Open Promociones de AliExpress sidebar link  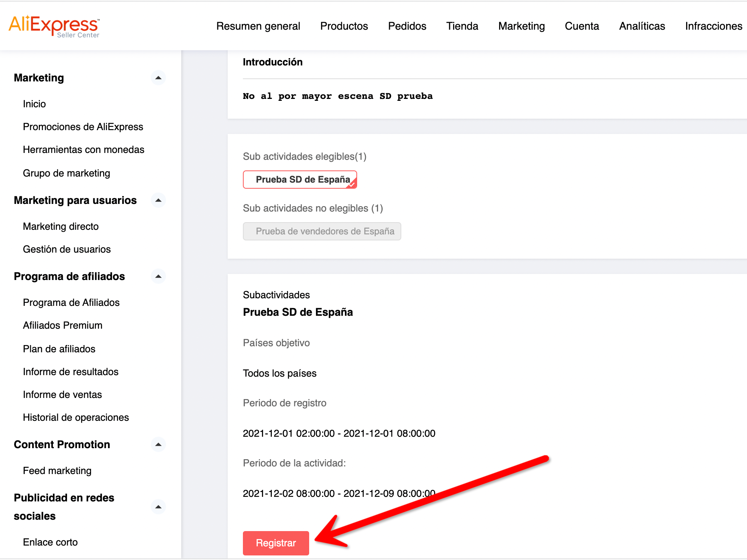(x=83, y=127)
